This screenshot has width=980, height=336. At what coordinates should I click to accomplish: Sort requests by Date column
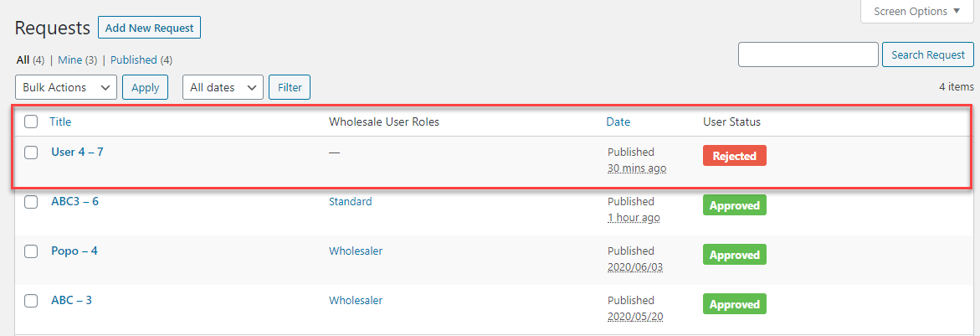point(618,121)
